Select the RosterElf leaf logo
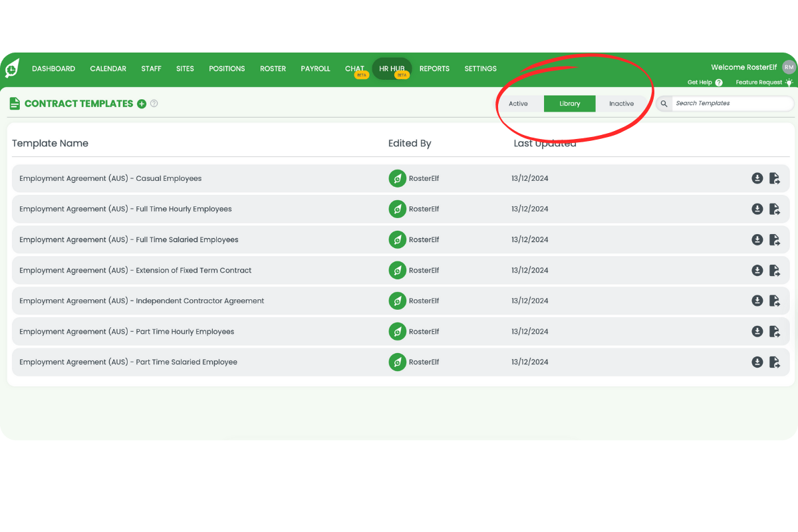This screenshot has width=798, height=532. (x=11, y=69)
